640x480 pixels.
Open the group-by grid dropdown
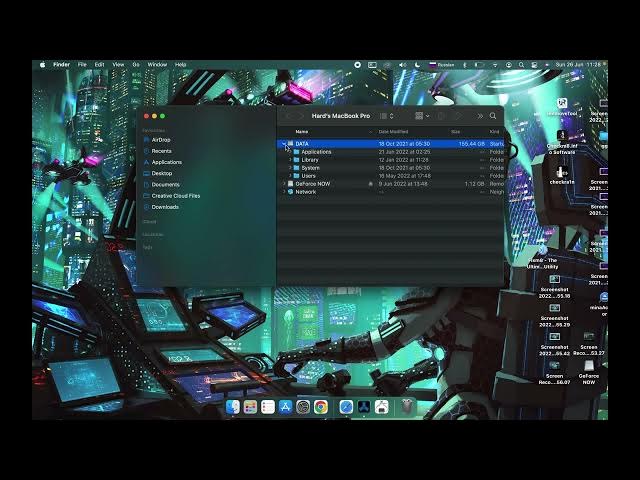[422, 116]
